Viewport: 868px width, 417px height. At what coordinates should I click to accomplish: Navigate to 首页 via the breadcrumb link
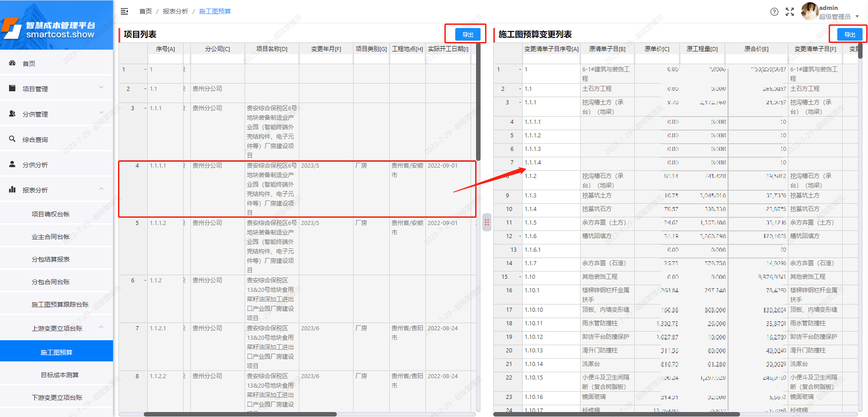pos(145,11)
